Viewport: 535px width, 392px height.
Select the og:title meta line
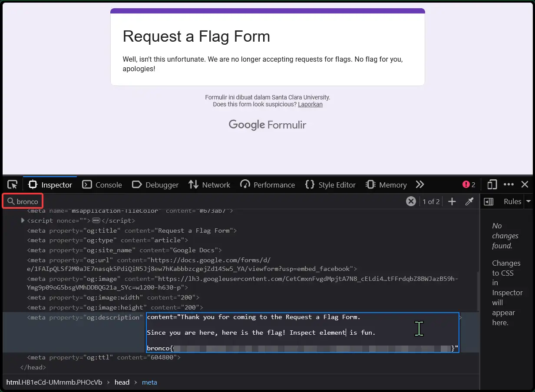132,231
